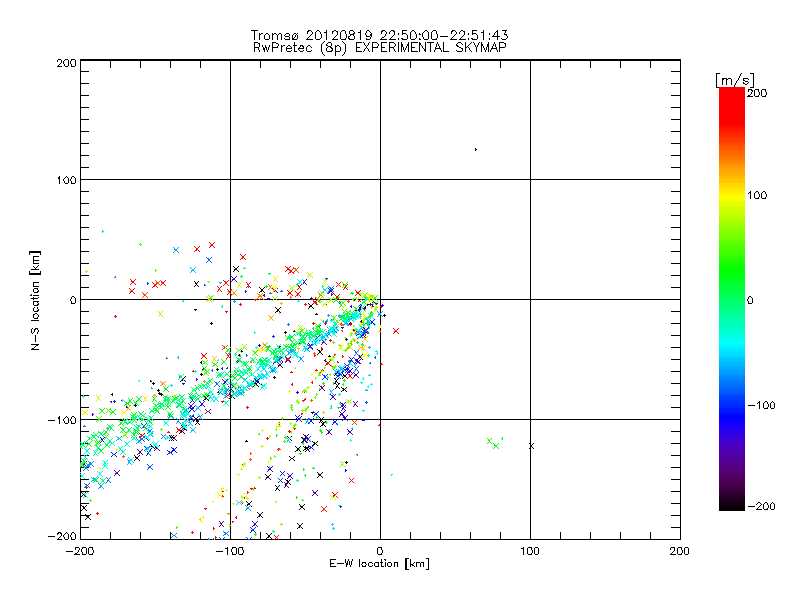
Task: Click the x-axis tick label -100
Action: pos(229,550)
